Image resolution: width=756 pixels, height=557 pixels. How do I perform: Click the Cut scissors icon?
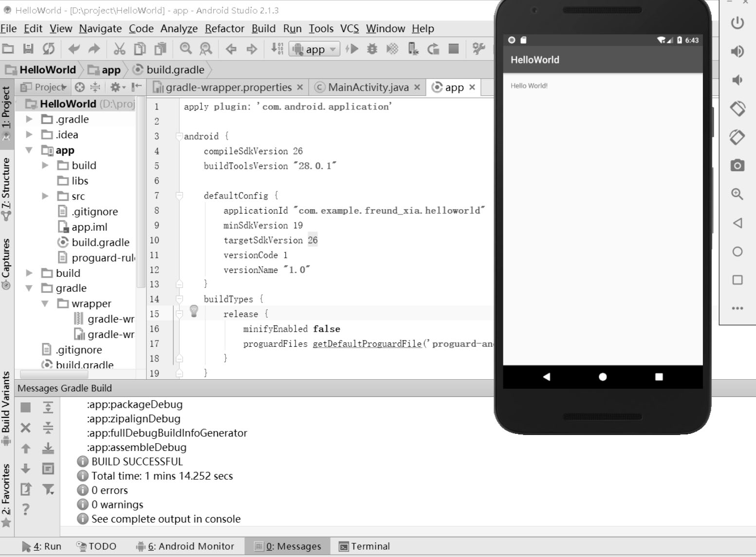point(119,49)
